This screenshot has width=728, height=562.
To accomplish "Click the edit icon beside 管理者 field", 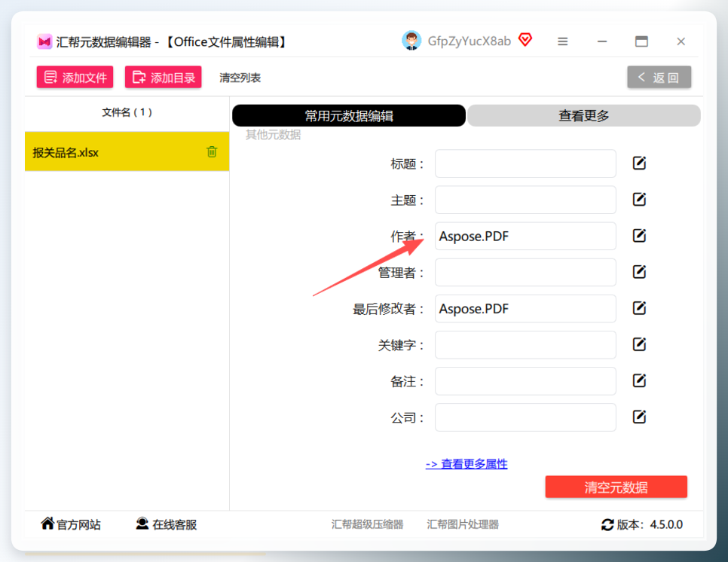I will coord(639,272).
